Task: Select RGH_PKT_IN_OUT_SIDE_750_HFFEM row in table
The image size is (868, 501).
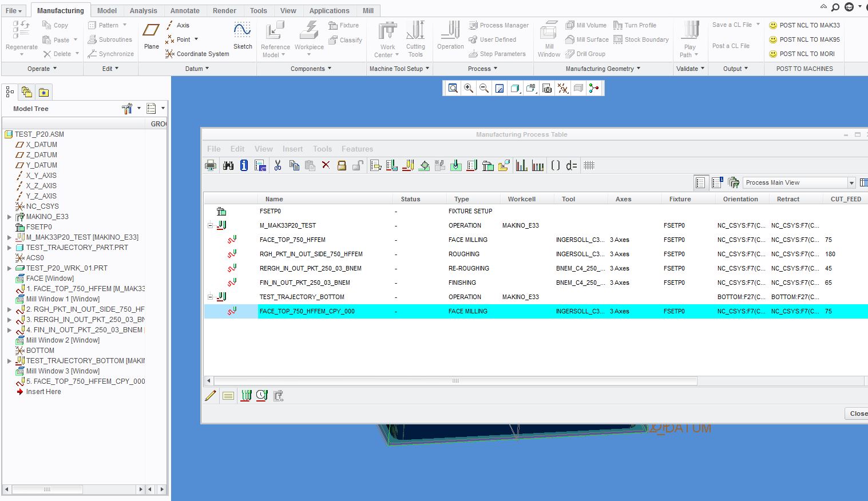Action: 536,254
